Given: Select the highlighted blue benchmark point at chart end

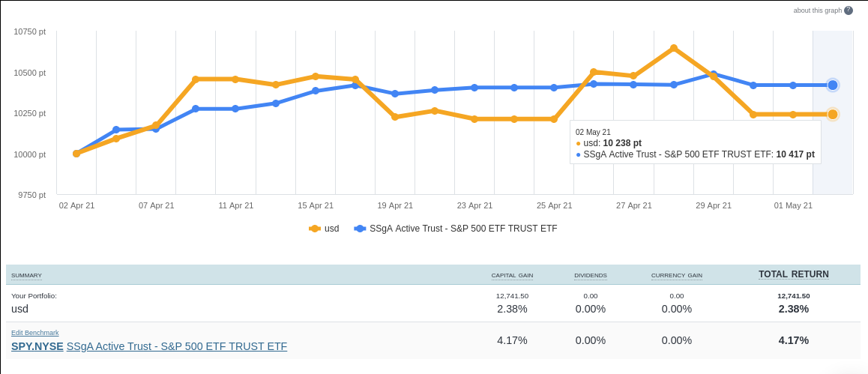Looking at the screenshot, I should tap(833, 85).
